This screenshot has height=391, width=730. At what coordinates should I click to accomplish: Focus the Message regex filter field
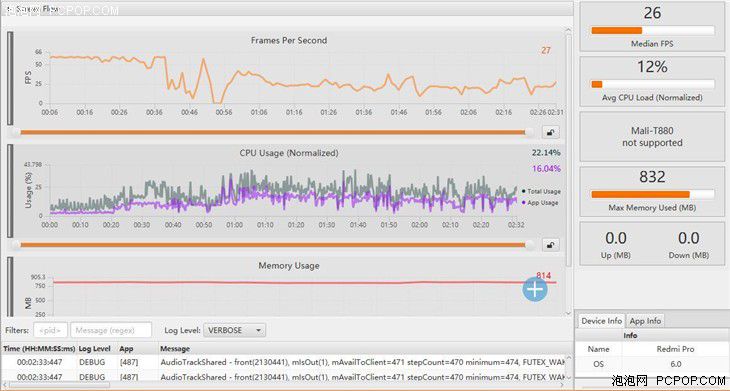tap(111, 330)
